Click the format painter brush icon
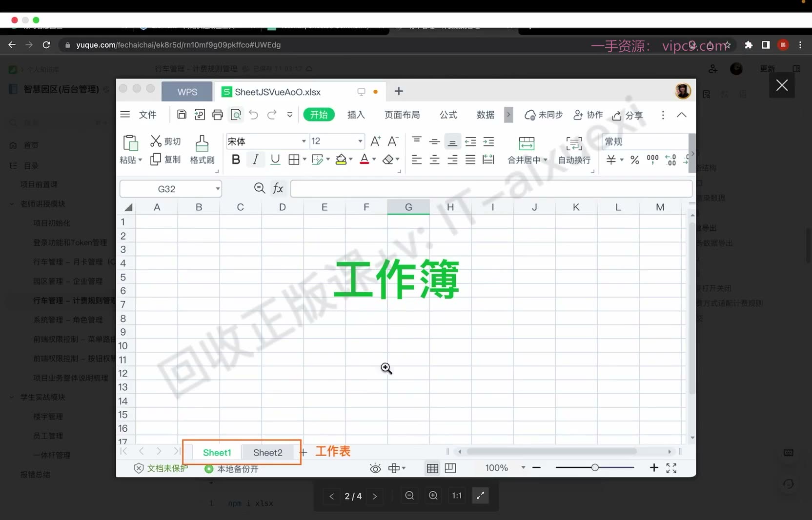812x520 pixels. click(x=202, y=143)
